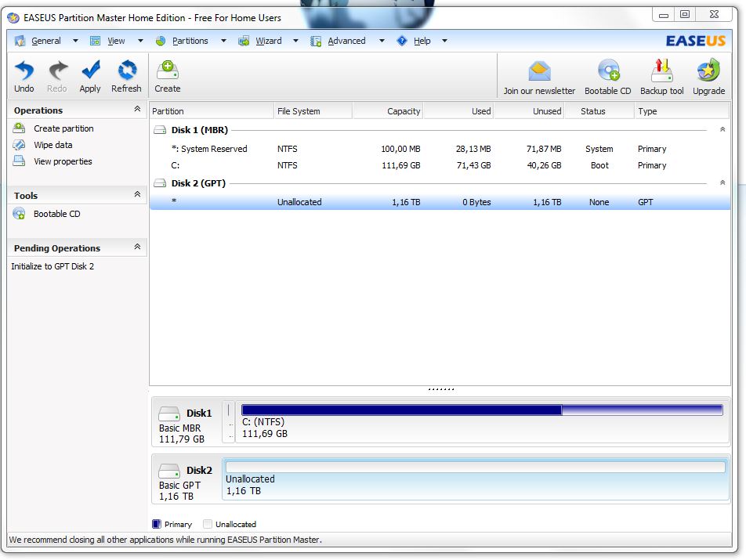This screenshot has height=560, width=746.
Task: Collapse the Pending Operations panel
Action: [x=137, y=247]
